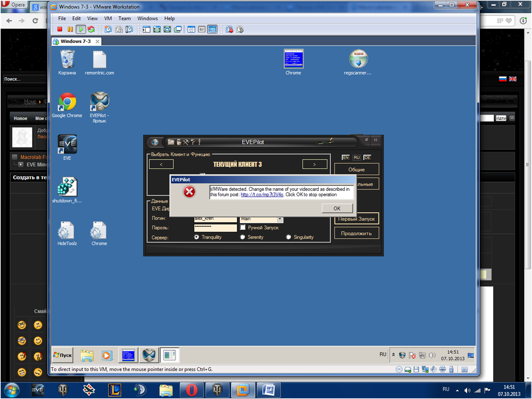The image size is (532, 399).
Task: Expand the Main dropdown in EVEPilot
Action: [x=280, y=219]
